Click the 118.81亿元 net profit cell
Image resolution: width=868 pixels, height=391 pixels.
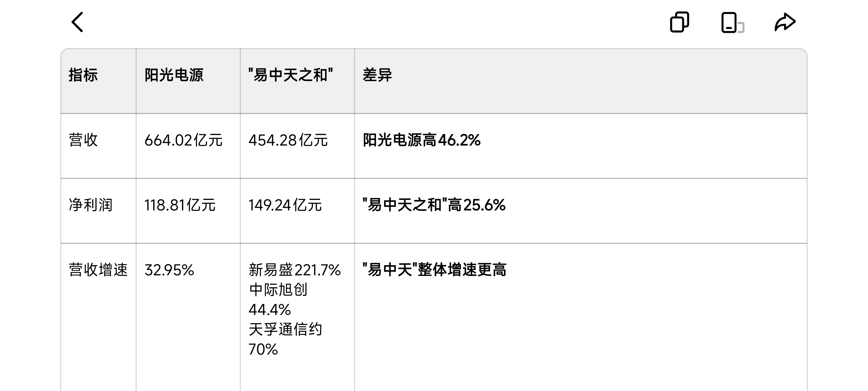pyautogui.click(x=180, y=205)
